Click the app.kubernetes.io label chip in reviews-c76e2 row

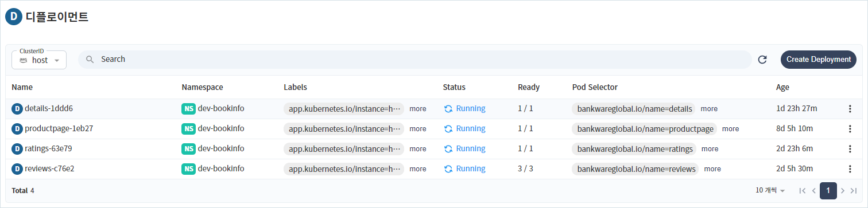click(344, 168)
